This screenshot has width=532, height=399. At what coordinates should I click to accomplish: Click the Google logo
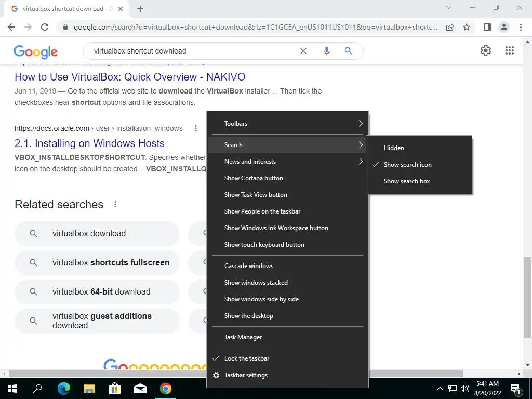36,51
